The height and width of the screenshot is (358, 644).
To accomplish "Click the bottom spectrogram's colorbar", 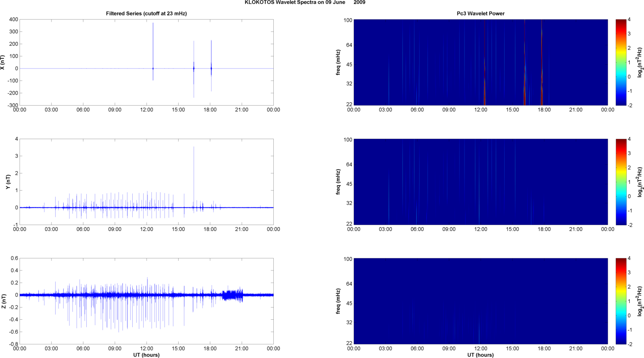I will pyautogui.click(x=621, y=301).
